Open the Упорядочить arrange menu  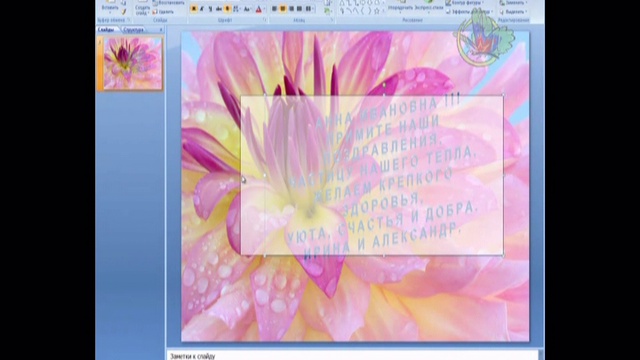[400, 7]
